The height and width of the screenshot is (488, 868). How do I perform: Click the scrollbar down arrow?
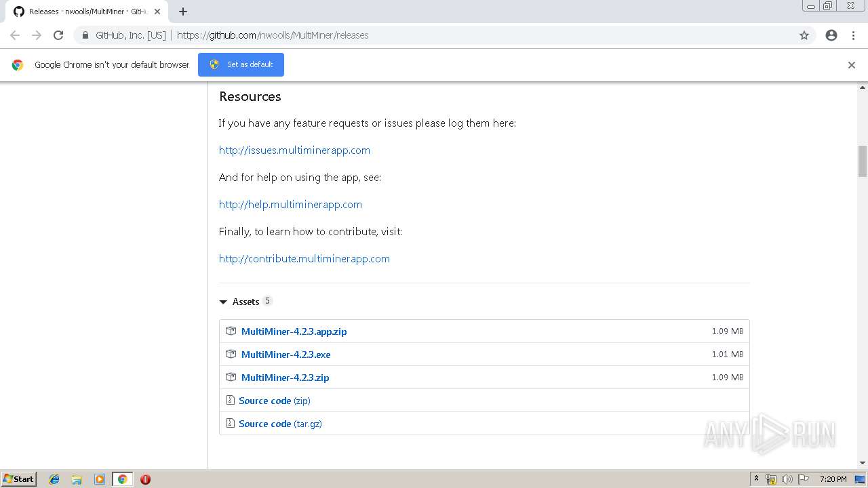(863, 464)
